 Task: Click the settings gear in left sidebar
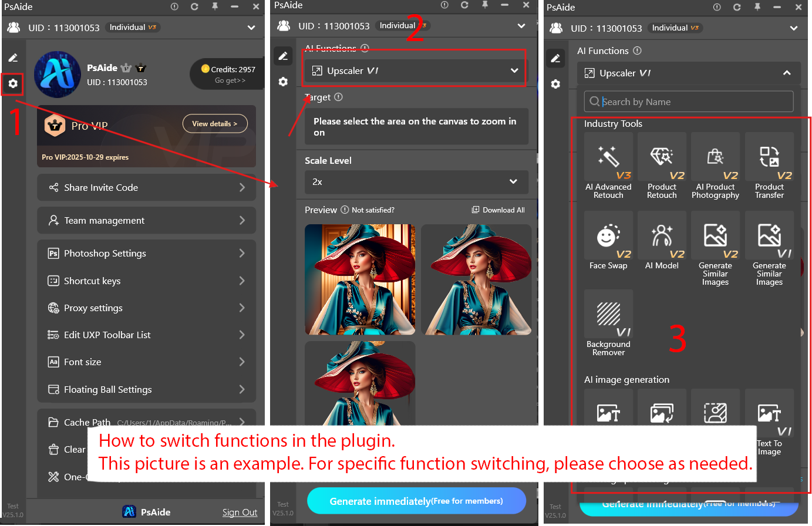pyautogui.click(x=13, y=84)
